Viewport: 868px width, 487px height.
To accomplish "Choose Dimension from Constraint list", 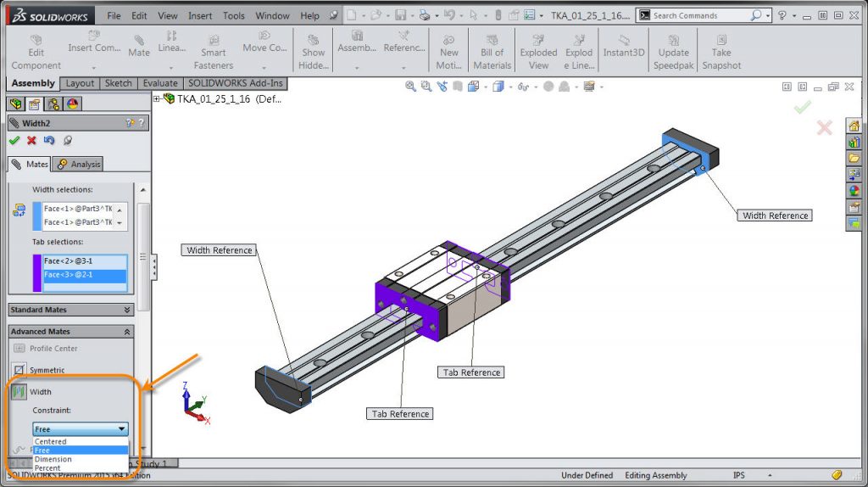I will pos(81,459).
